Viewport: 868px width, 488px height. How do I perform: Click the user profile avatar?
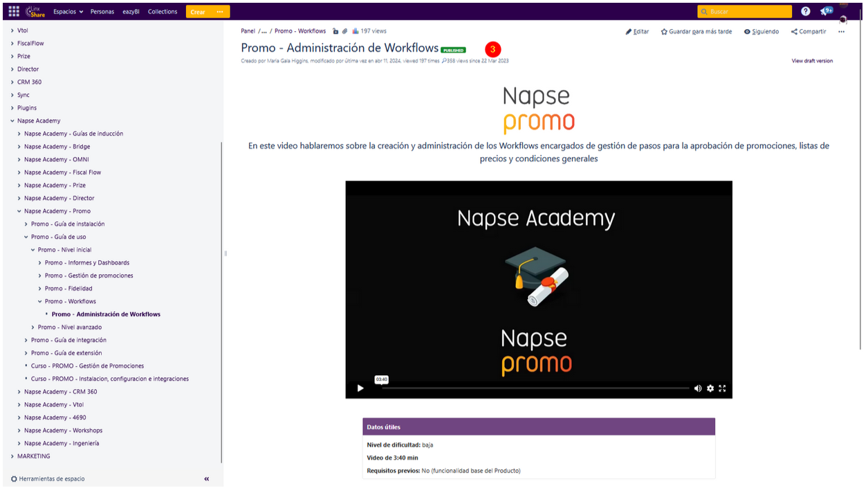[843, 19]
